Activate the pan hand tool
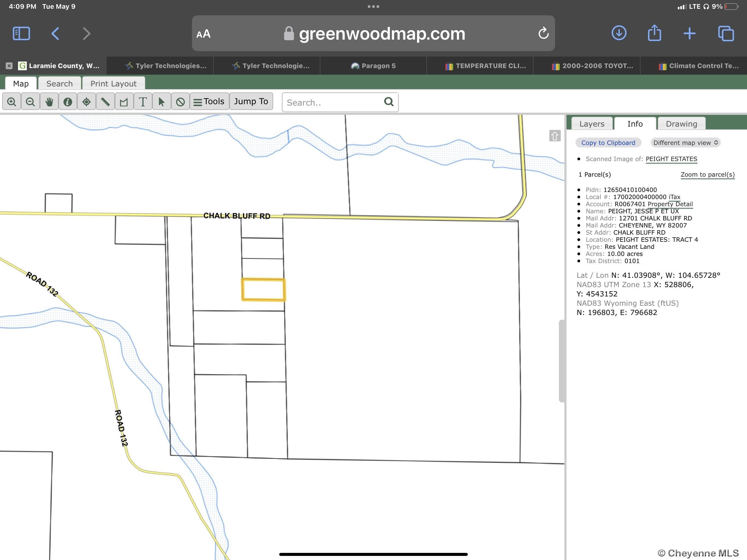This screenshot has height=560, width=747. pyautogui.click(x=49, y=102)
